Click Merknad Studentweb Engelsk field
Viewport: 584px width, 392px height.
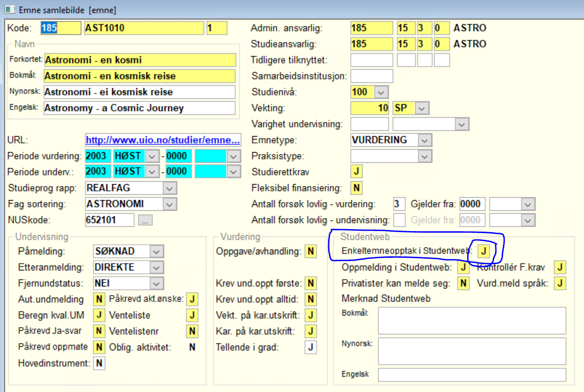pyautogui.click(x=472, y=375)
